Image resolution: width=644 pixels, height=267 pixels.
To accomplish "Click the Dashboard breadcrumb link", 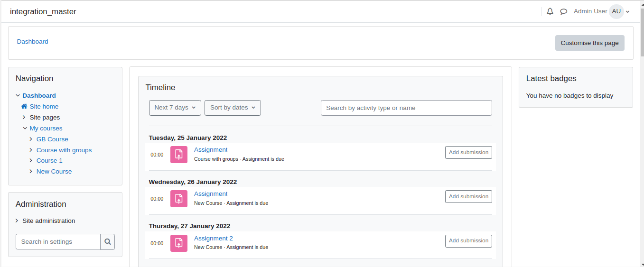I will point(33,41).
